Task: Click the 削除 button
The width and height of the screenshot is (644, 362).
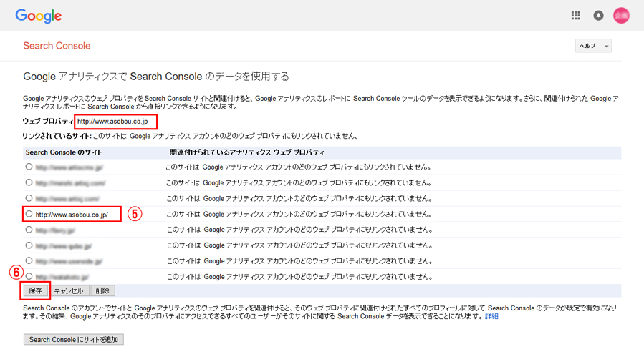Action: [102, 290]
